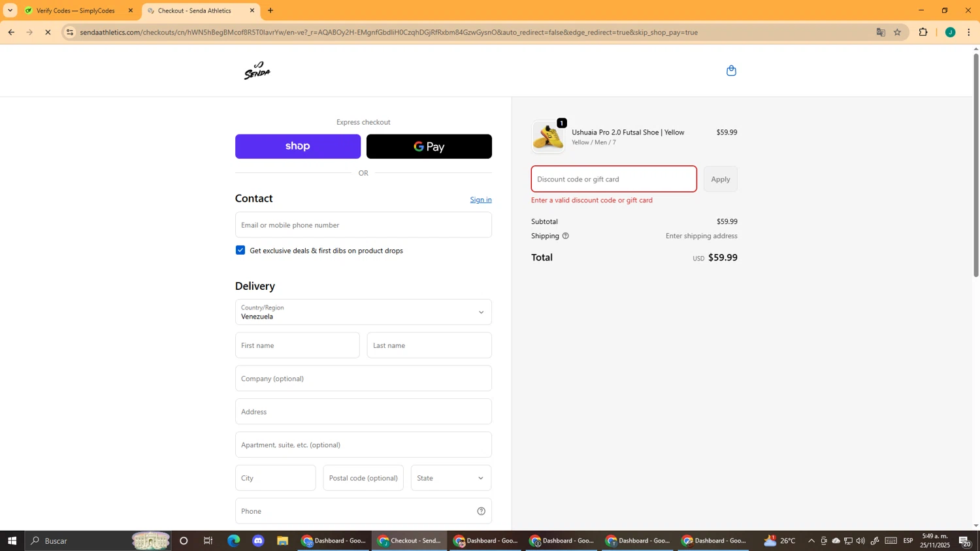
Task: Click the Buscar taskbar search box
Action: tap(98, 541)
